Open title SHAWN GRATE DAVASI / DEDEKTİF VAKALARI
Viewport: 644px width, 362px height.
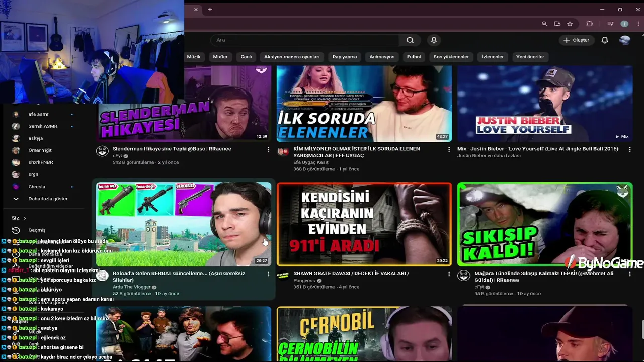tap(351, 274)
